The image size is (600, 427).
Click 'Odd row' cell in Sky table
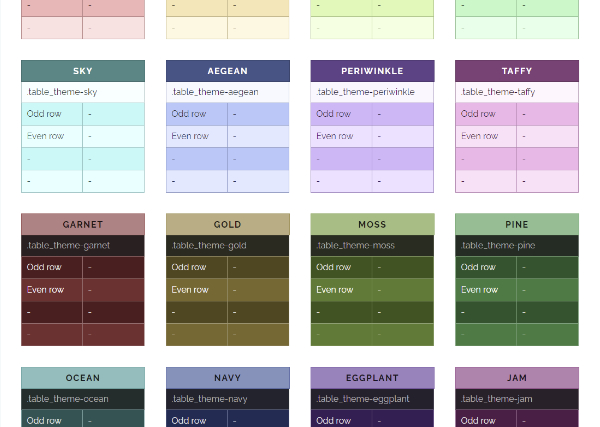click(x=52, y=114)
